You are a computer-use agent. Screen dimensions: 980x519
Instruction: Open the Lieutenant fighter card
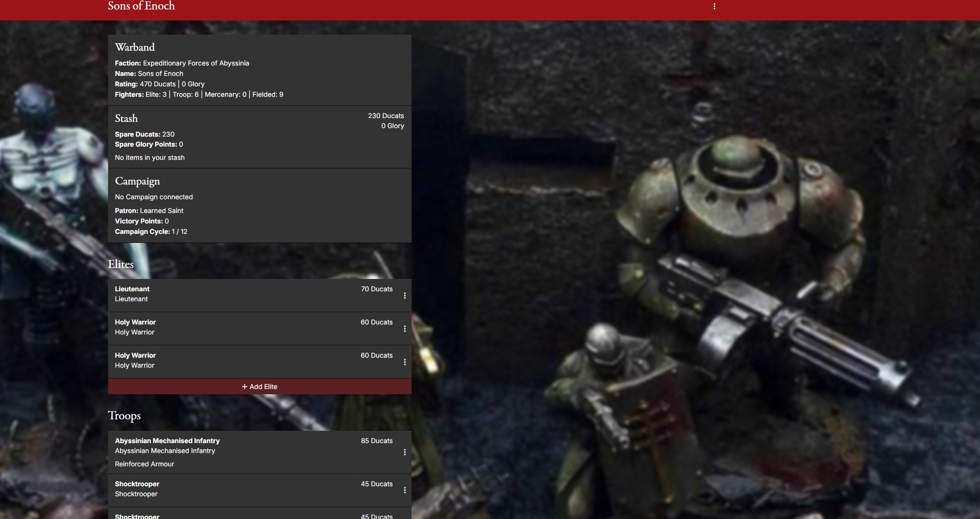260,295
